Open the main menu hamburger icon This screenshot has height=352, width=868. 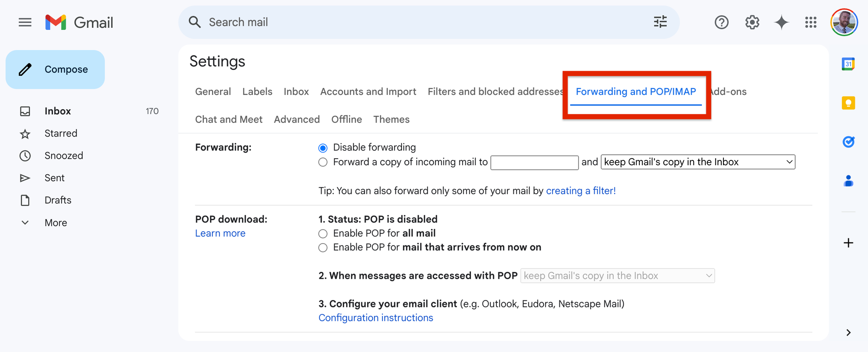tap(25, 22)
